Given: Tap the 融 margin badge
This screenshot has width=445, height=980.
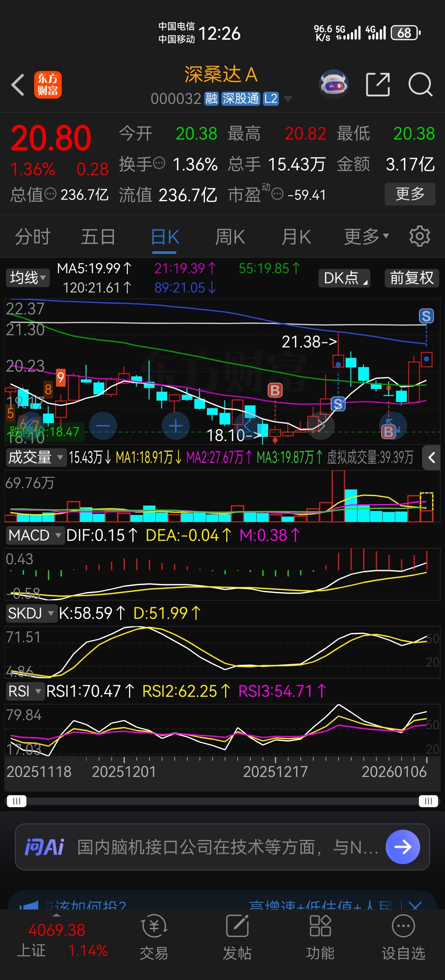Looking at the screenshot, I should [x=211, y=99].
